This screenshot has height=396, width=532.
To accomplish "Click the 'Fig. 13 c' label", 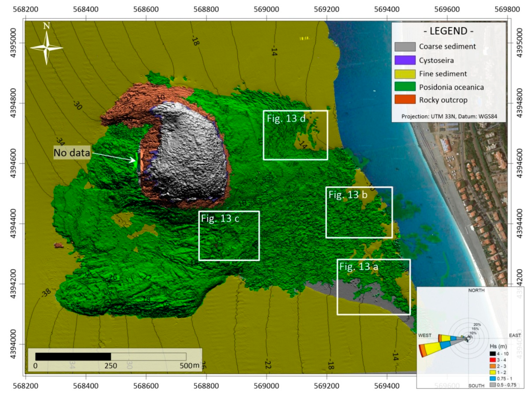I will coord(220,218).
